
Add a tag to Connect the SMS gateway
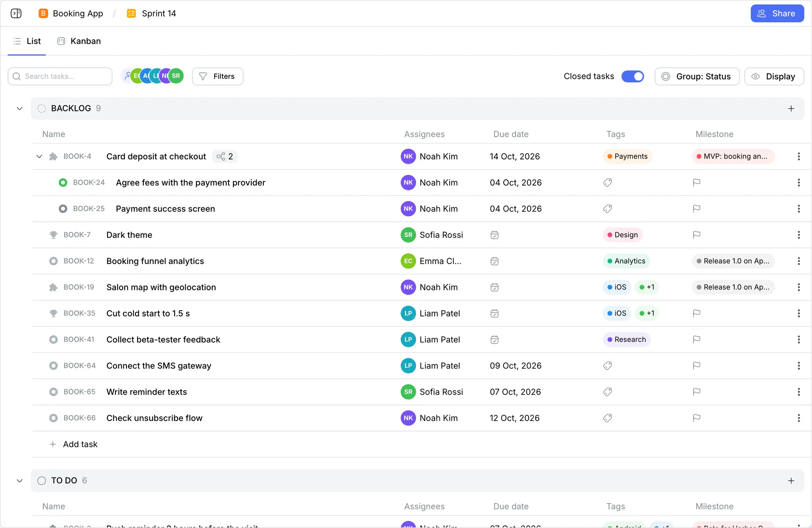[x=607, y=366]
